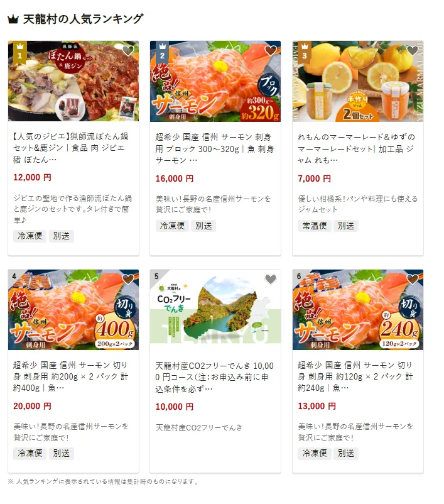Click heart icon on 400g salmon item

click(128, 279)
